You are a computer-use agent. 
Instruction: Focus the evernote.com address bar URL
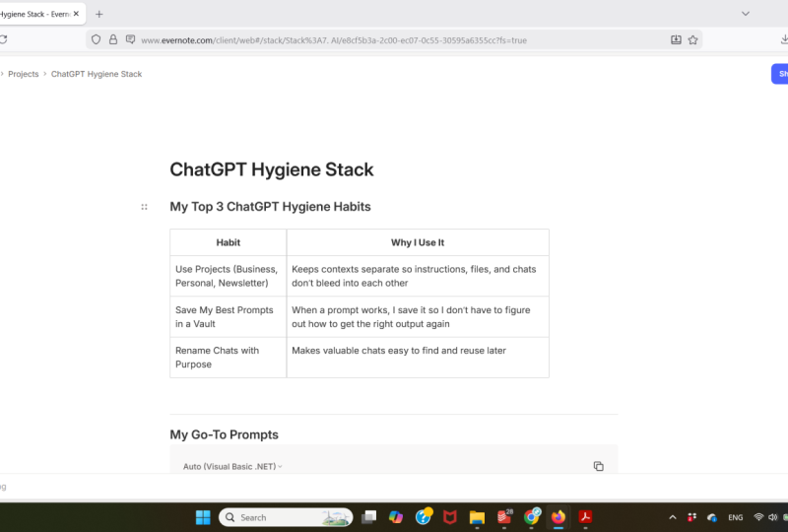tap(334, 40)
